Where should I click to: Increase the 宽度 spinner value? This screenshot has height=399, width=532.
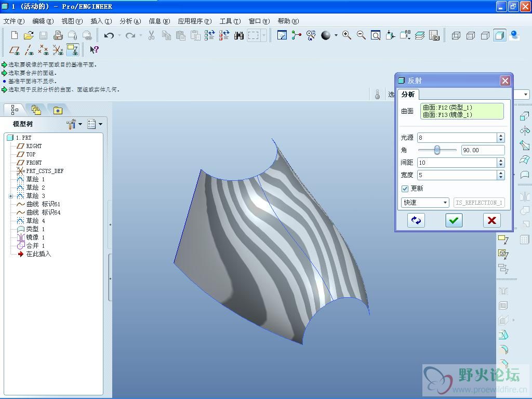coord(501,172)
